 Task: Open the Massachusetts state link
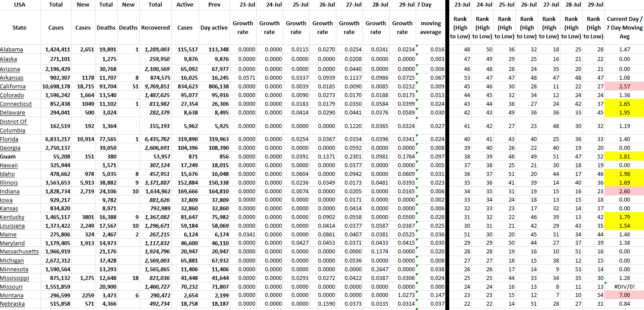click(19, 252)
